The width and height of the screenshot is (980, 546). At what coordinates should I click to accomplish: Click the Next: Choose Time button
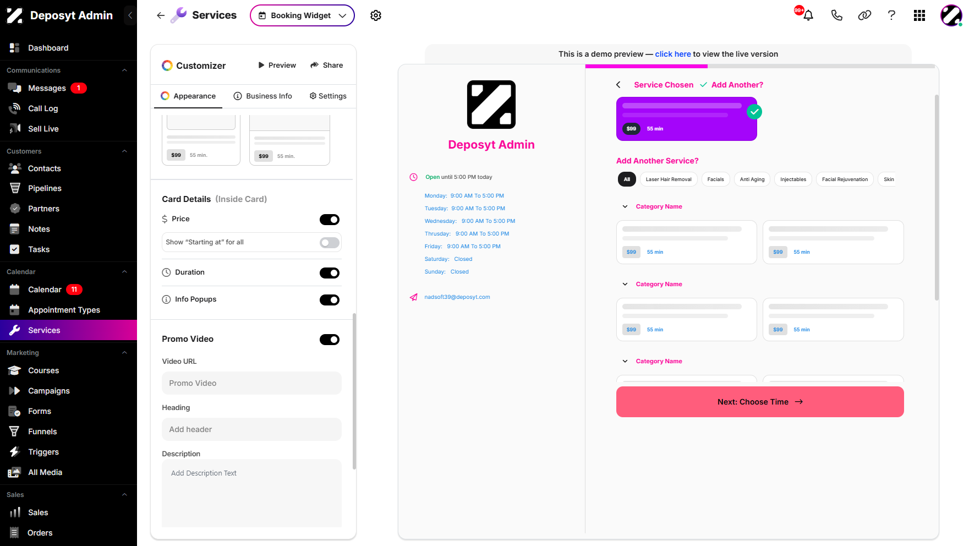760,402
